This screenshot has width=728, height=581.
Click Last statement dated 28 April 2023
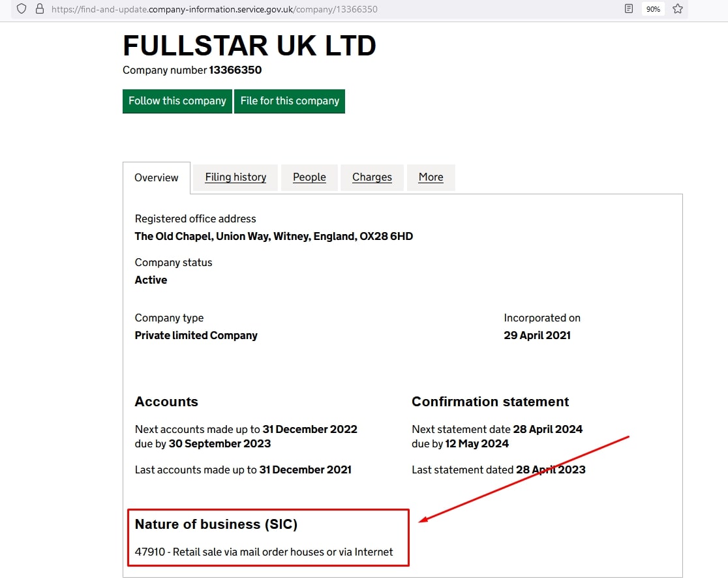498,470
